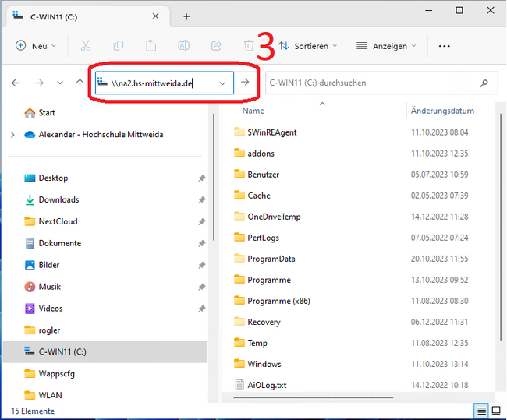Click the Paste clipboard icon
Image resolution: width=507 pixels, height=420 pixels.
[x=151, y=46]
